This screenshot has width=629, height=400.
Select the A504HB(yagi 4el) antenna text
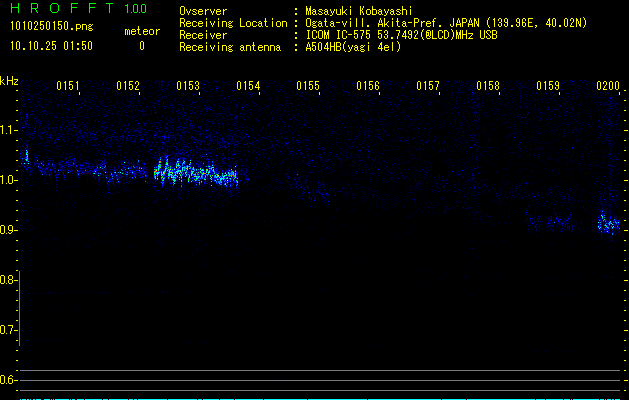pyautogui.click(x=353, y=47)
